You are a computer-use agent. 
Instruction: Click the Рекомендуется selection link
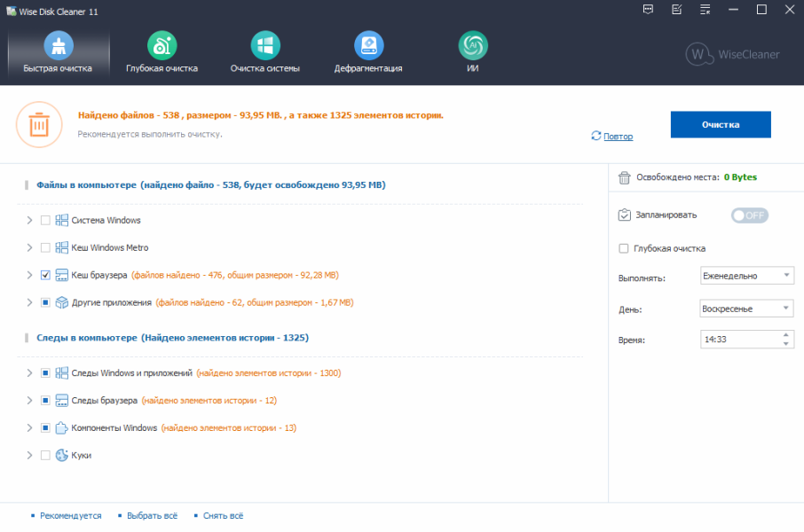(x=71, y=516)
